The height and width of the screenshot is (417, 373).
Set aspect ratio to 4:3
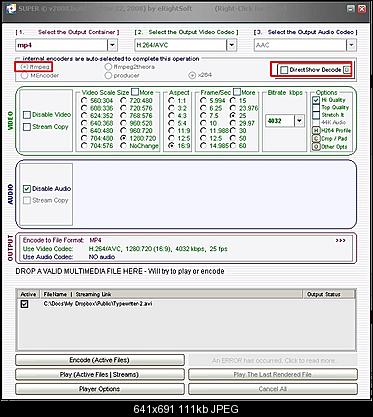point(171,116)
